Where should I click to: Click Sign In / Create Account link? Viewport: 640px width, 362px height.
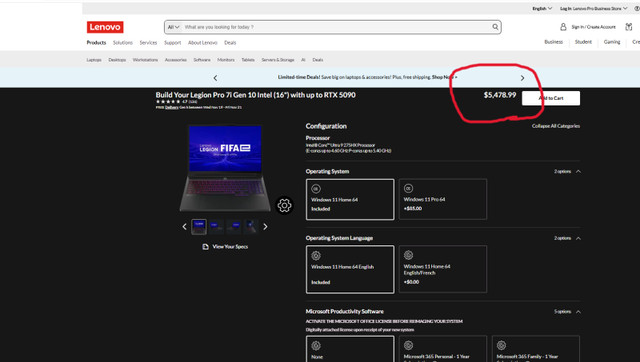[593, 27]
